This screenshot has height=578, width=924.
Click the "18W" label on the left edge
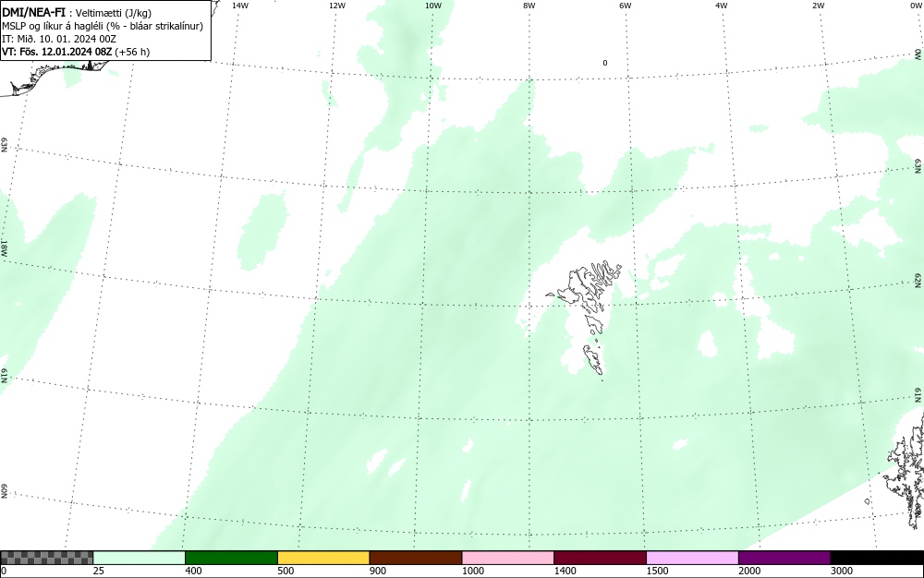[x=4, y=247]
